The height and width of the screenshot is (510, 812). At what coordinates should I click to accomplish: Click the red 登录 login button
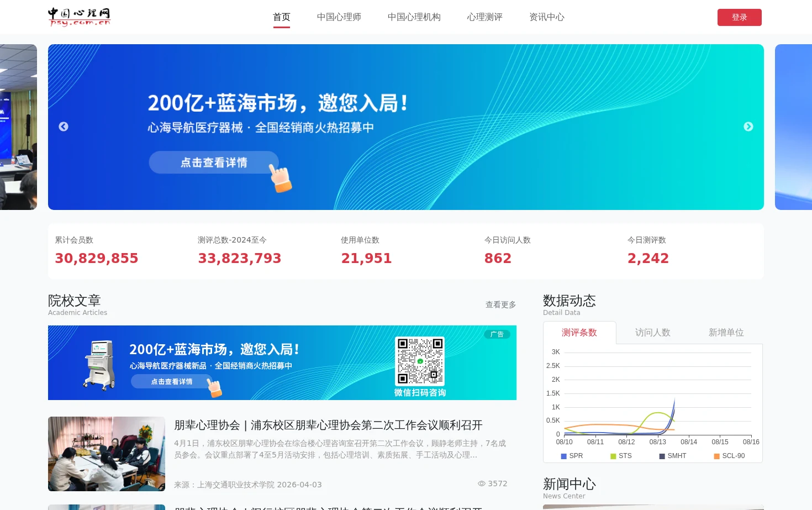pos(740,17)
